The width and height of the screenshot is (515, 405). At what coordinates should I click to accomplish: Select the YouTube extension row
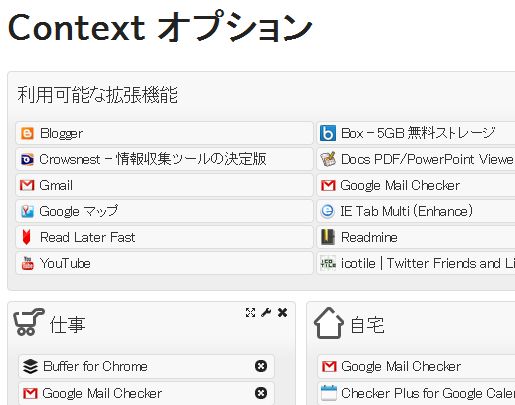tap(164, 263)
